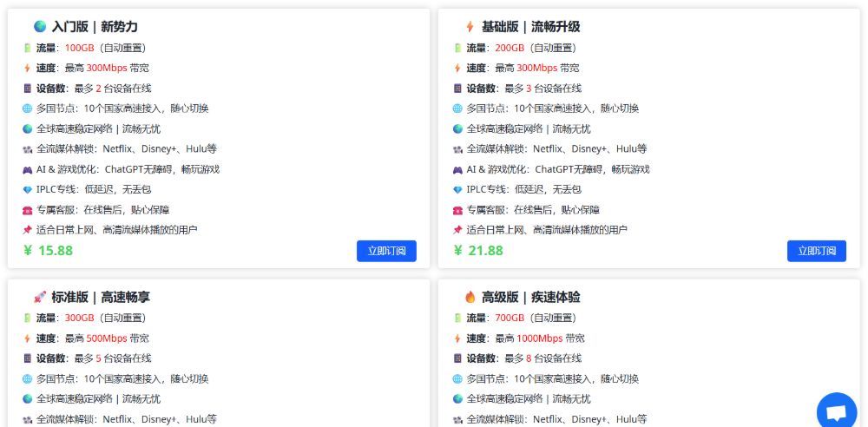The height and width of the screenshot is (427, 868).
Task: Subscribe to the 入门版 ¥15.88 plan
Action: coord(386,251)
